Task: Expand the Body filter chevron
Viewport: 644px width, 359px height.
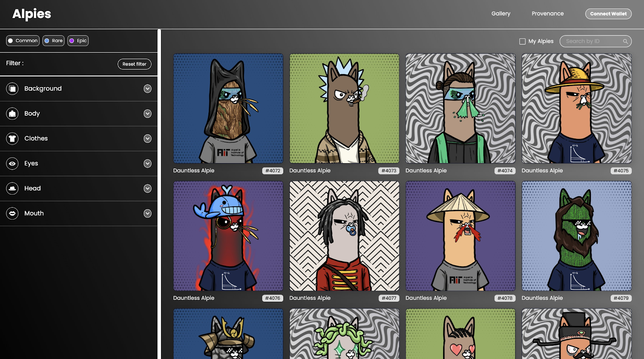Action: pos(148,114)
